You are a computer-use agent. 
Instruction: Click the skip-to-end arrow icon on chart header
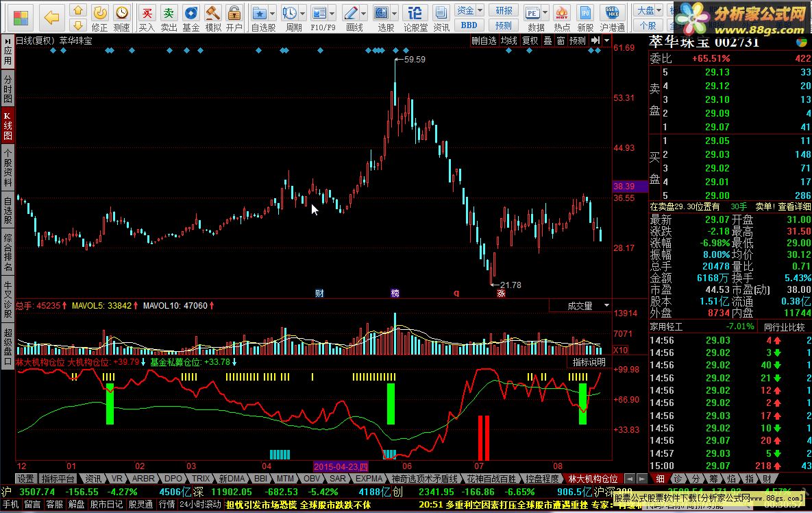click(595, 40)
